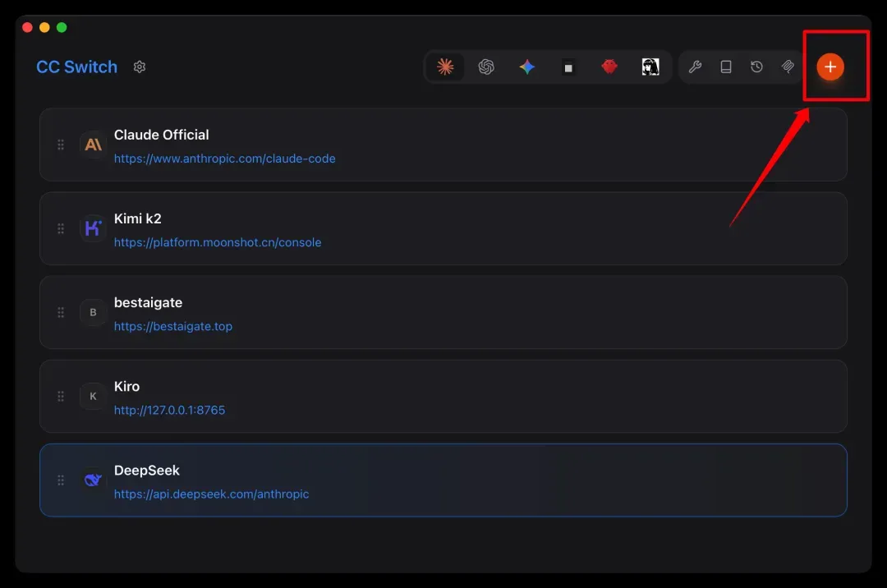The height and width of the screenshot is (588, 887).
Task: Open the anthropic.com/claude-code link
Action: tap(224, 158)
